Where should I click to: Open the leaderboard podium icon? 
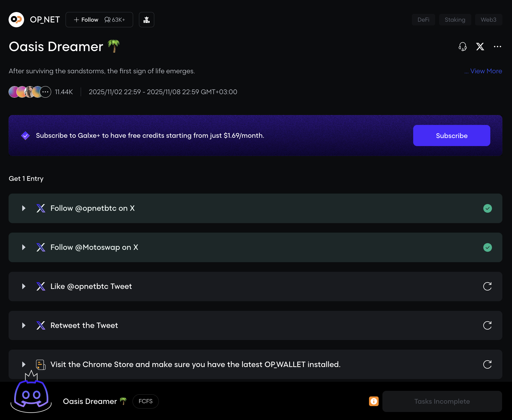[x=146, y=20]
